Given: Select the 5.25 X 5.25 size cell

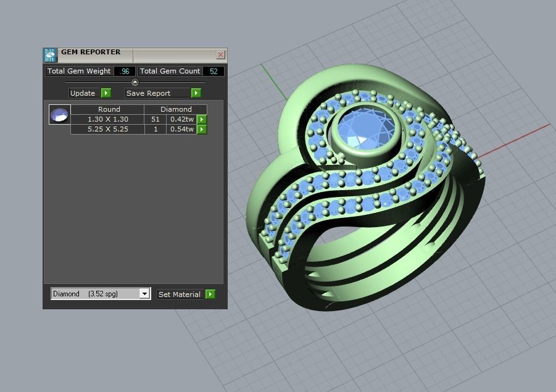Looking at the screenshot, I should 108,129.
